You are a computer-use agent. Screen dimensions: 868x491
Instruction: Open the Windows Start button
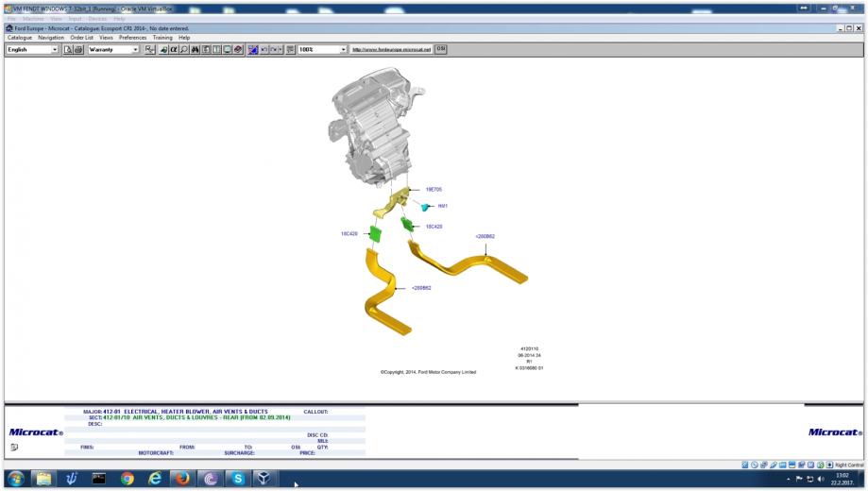15,479
